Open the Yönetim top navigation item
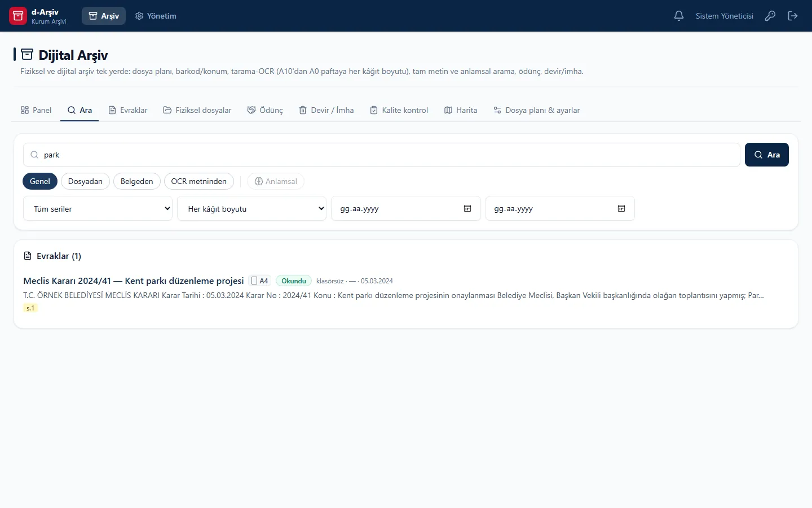Image resolution: width=812 pixels, height=508 pixels. 156,16
